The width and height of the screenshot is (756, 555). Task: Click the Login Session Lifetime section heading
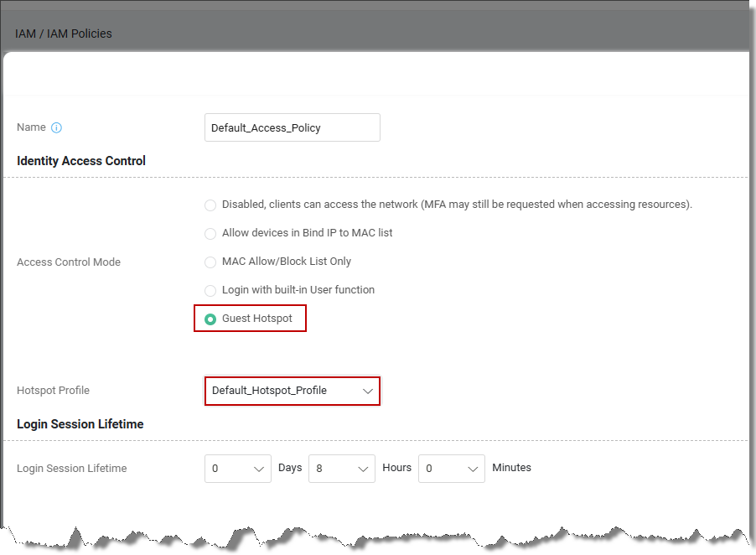[x=80, y=424]
